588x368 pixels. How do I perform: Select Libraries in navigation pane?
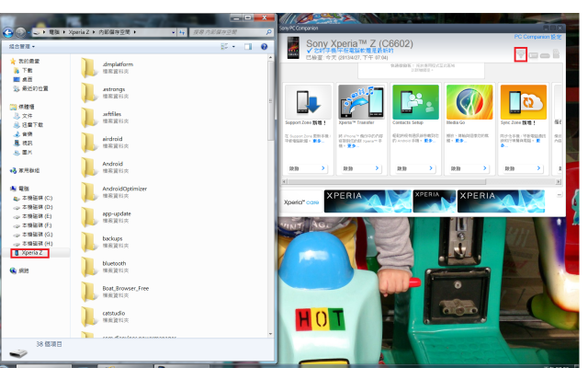[22, 107]
